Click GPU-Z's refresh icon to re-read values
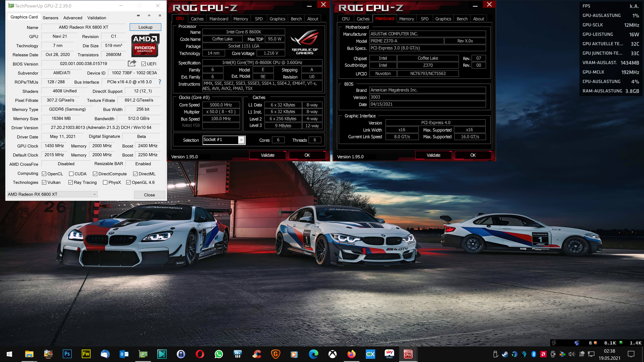The height and width of the screenshot is (362, 644). coord(149,15)
